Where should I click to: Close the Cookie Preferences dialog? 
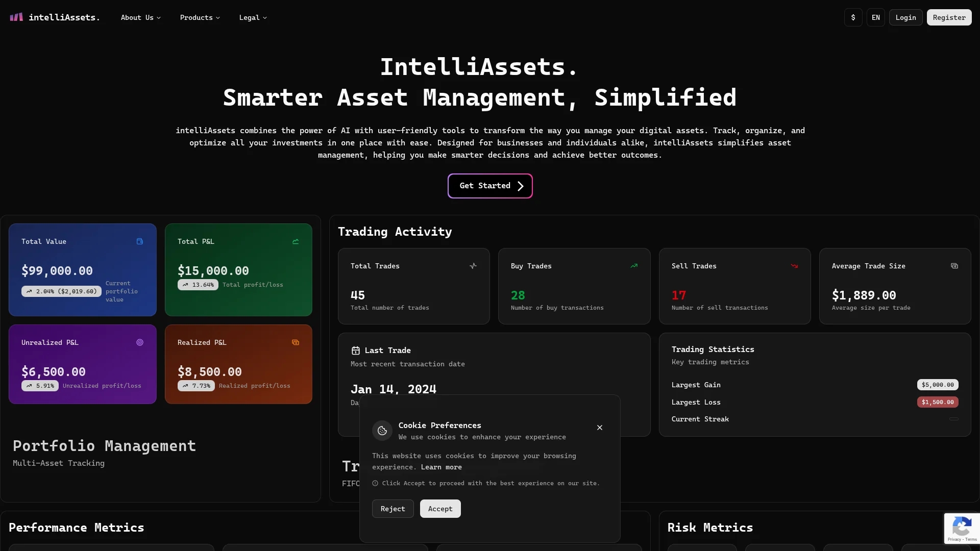tap(600, 428)
